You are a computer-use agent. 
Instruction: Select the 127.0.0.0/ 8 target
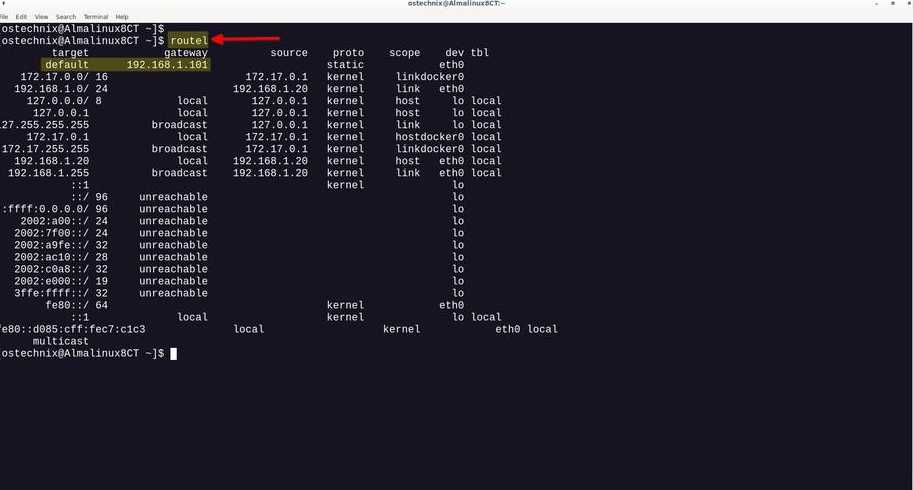pos(64,101)
